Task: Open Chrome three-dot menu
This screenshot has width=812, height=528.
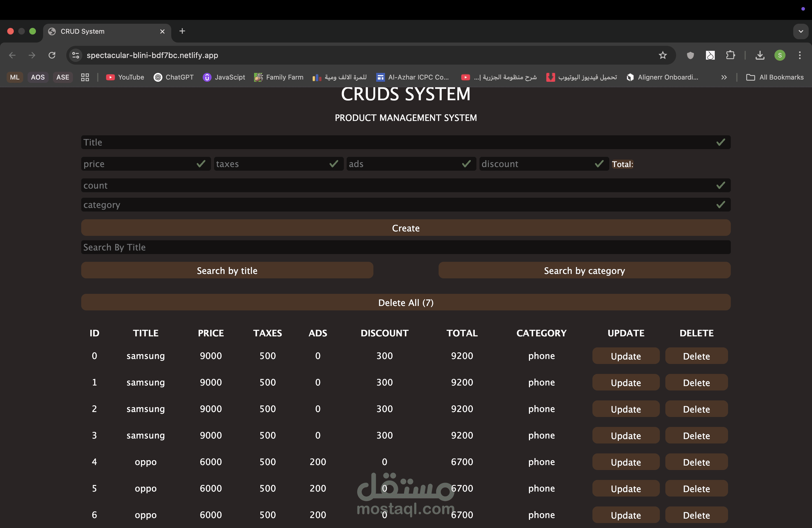Action: (x=800, y=55)
